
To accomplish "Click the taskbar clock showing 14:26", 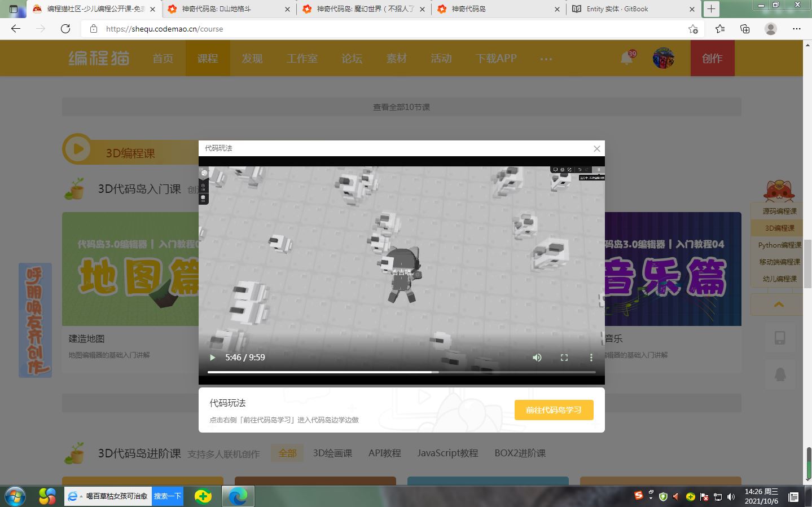I will coord(761,496).
